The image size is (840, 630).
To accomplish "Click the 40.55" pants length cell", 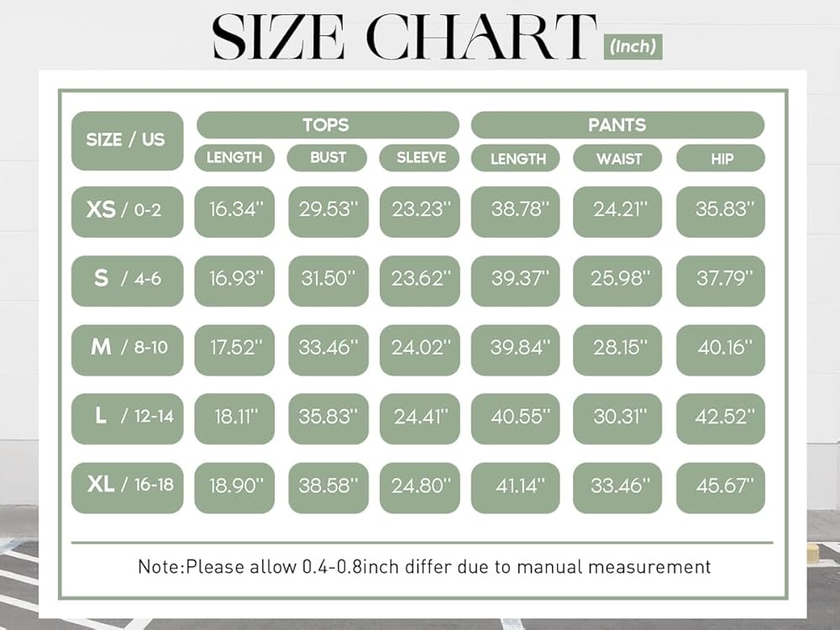I will click(x=516, y=417).
